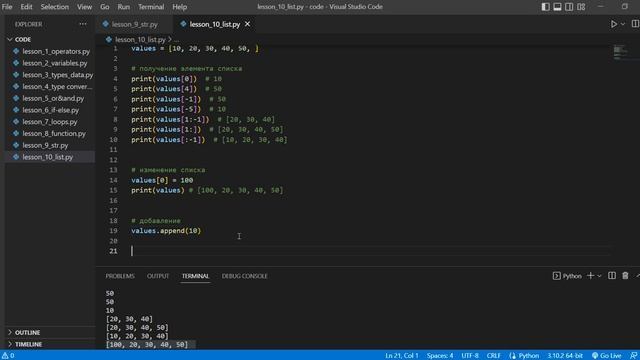The image size is (640, 360).
Task: Split the editor right
Action: (x=635, y=24)
